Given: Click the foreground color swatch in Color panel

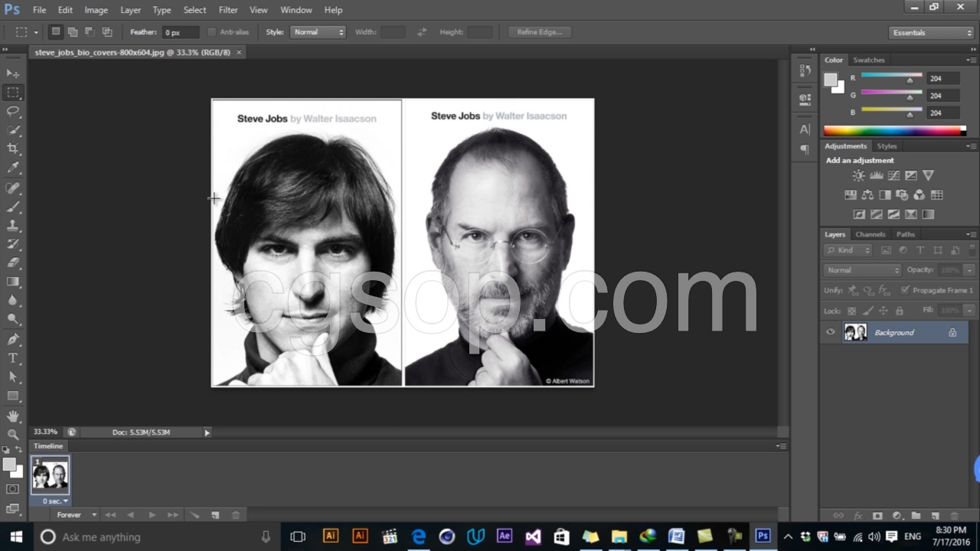Looking at the screenshot, I should 831,80.
